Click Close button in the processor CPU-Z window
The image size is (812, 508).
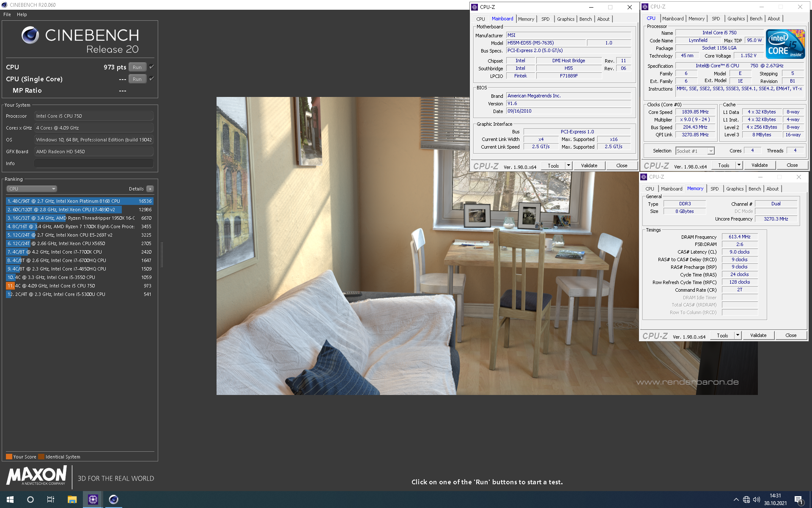pos(792,165)
